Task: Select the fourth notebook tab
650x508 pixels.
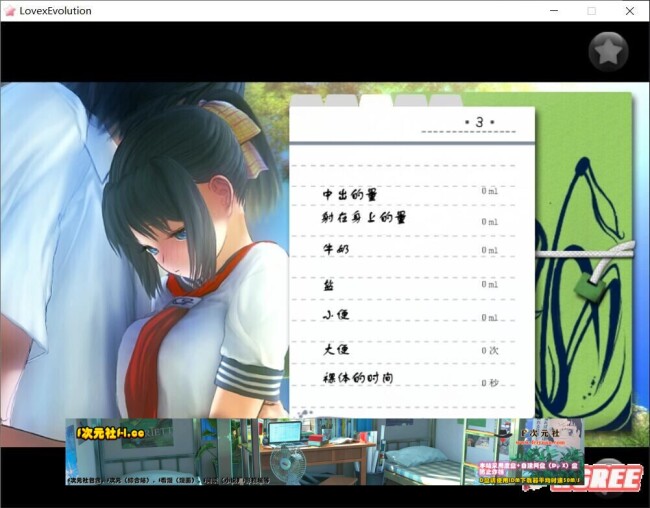Action: [410, 100]
